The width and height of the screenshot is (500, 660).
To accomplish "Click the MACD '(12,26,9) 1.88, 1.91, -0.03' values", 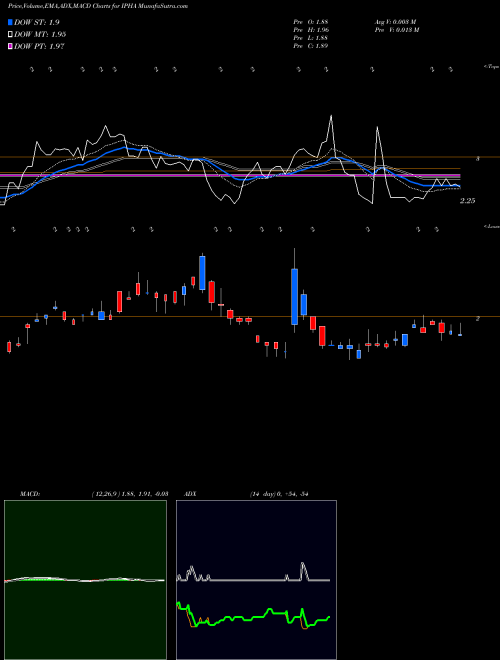I will (130, 494).
